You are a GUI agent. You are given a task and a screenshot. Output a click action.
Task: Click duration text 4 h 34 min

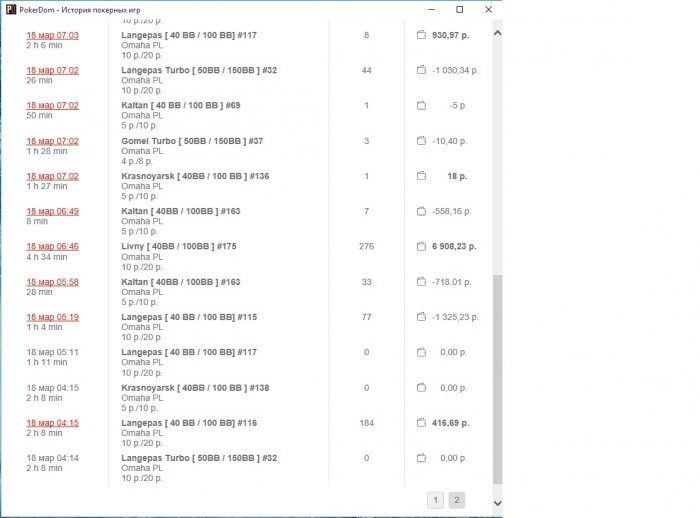point(47,257)
